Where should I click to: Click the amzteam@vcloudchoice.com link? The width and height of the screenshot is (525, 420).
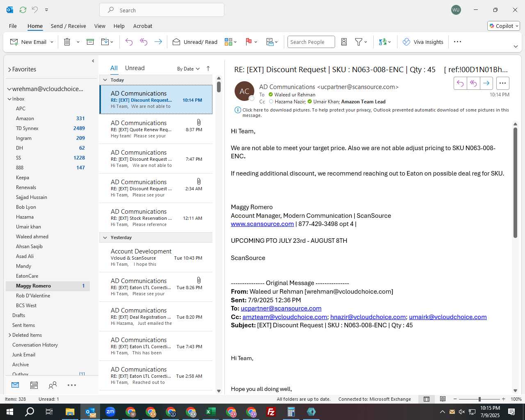(x=285, y=317)
